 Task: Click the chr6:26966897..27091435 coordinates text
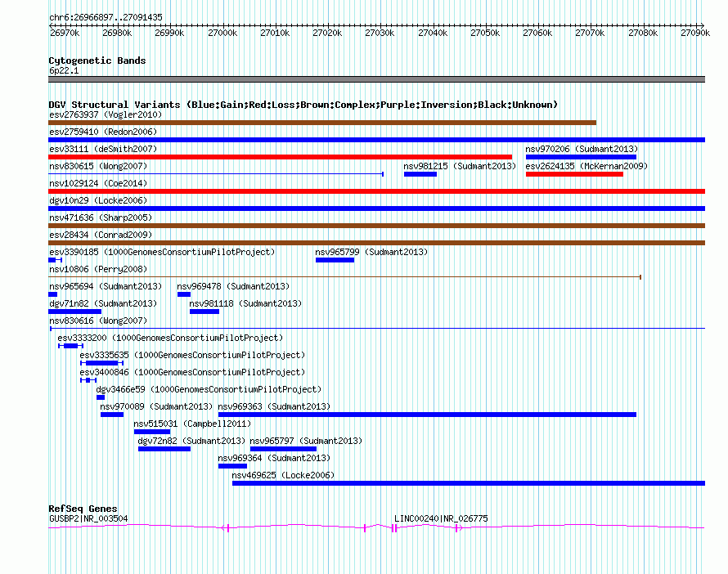tap(106, 17)
